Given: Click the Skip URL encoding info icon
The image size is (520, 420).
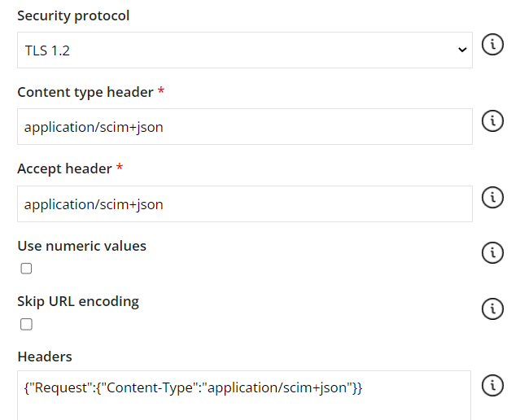Looking at the screenshot, I should 492,308.
